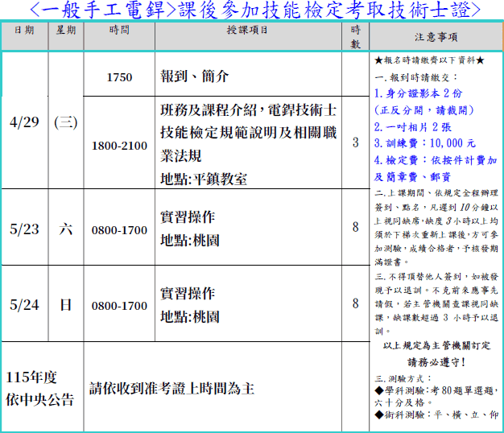Click the 地點:平鎮教室 location text
The height and width of the screenshot is (433, 504).
point(204,179)
